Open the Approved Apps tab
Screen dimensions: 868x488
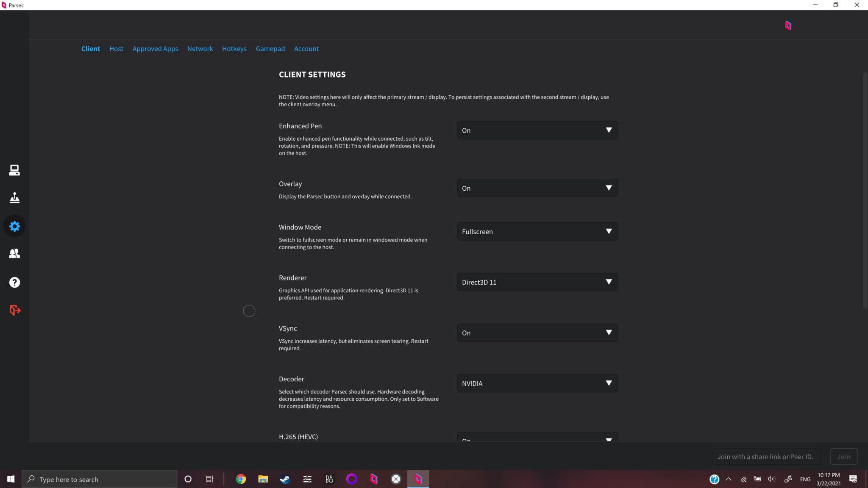[x=155, y=49]
